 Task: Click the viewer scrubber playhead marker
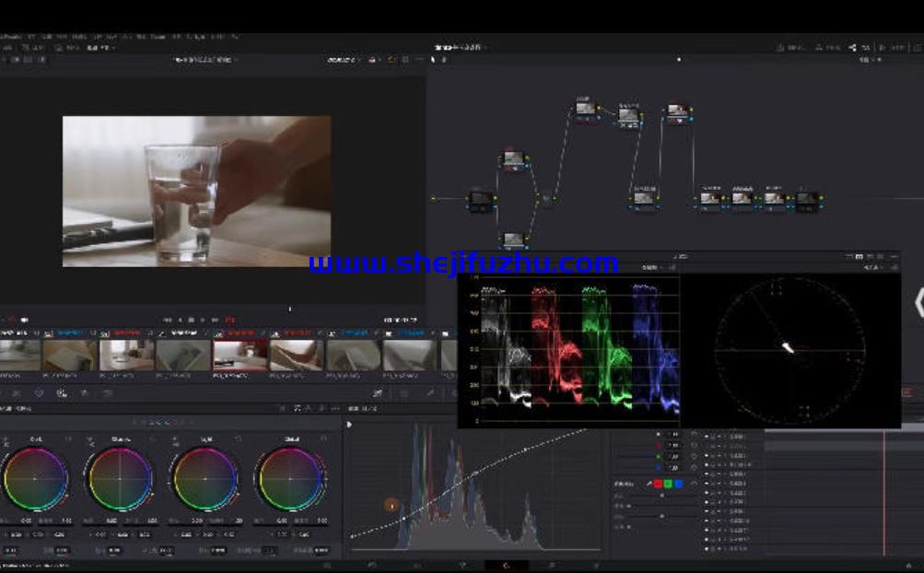(x=289, y=309)
